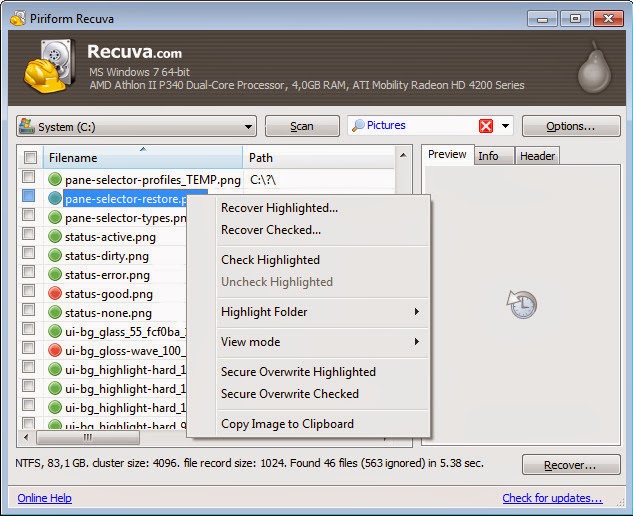Open the Online Help link

click(x=44, y=498)
